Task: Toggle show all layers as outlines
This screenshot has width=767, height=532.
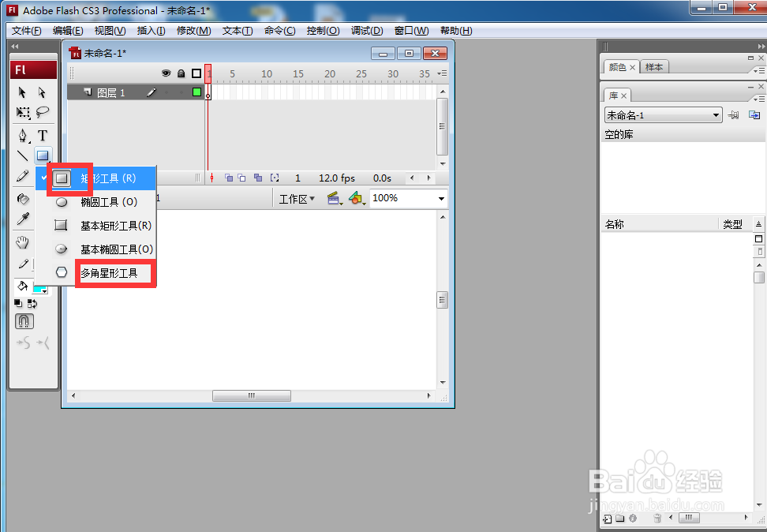Action: pos(196,73)
